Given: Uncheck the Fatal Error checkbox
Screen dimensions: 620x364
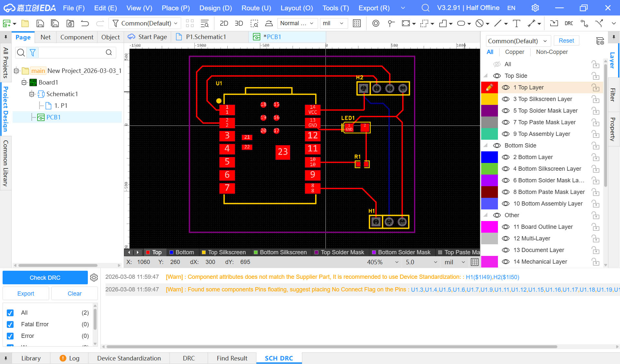Looking at the screenshot, I should point(10,324).
